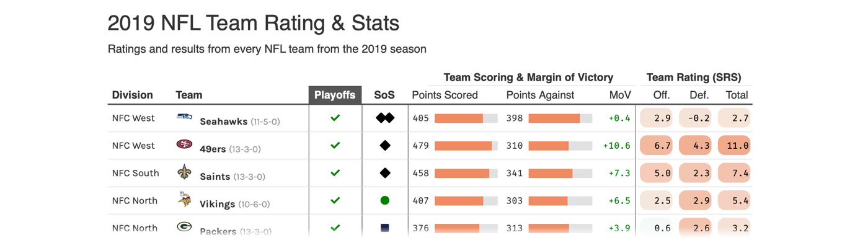Sort table by Points Against header
Screen dimensions: 868x248
point(540,95)
